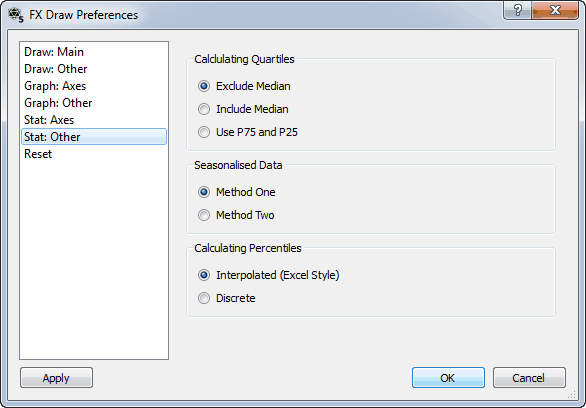Screen dimensions: 586x408
Task: Select the Stat: Other list entry
Action: [x=94, y=137]
